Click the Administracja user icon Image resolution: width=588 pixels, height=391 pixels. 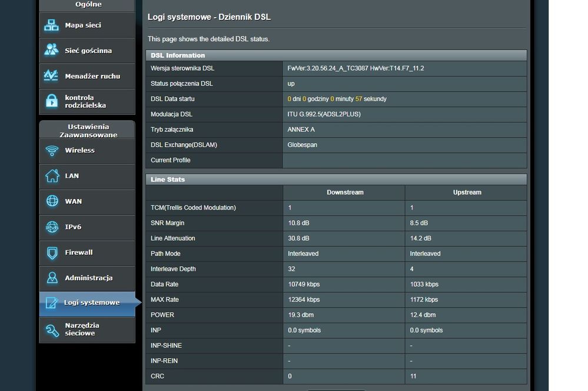(52, 278)
